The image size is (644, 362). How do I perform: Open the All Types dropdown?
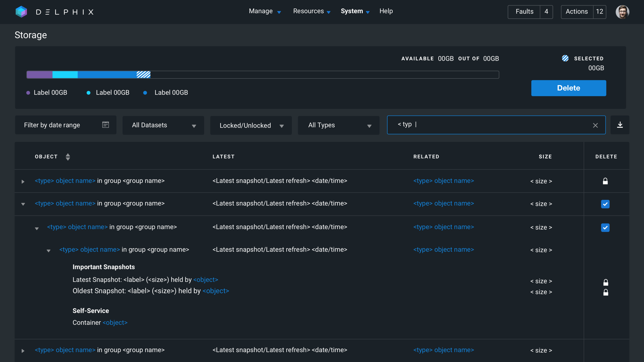coord(340,125)
